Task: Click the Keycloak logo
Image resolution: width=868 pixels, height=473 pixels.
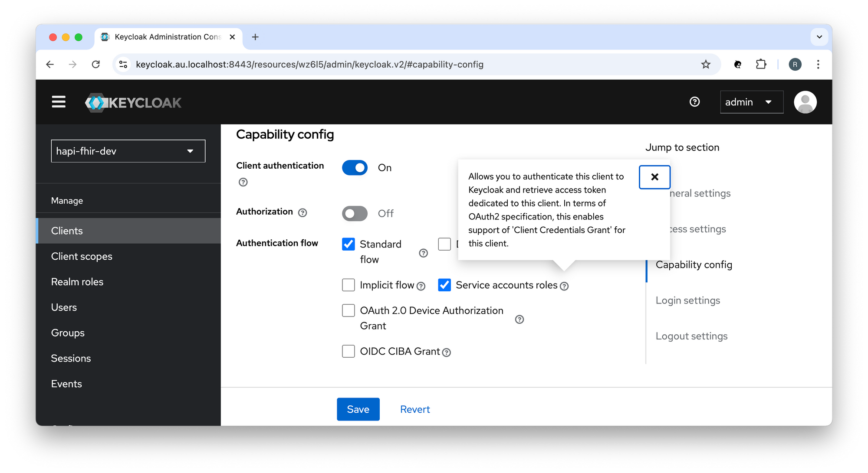Action: click(133, 102)
